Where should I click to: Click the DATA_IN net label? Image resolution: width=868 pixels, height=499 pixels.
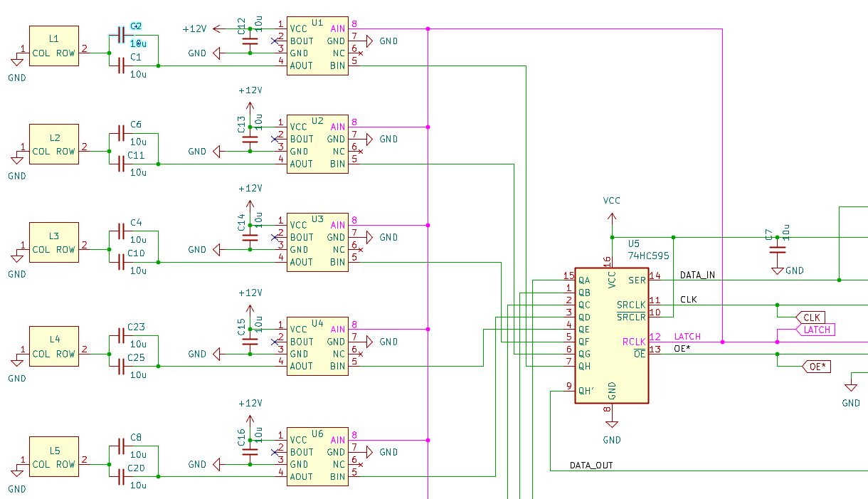tap(698, 275)
